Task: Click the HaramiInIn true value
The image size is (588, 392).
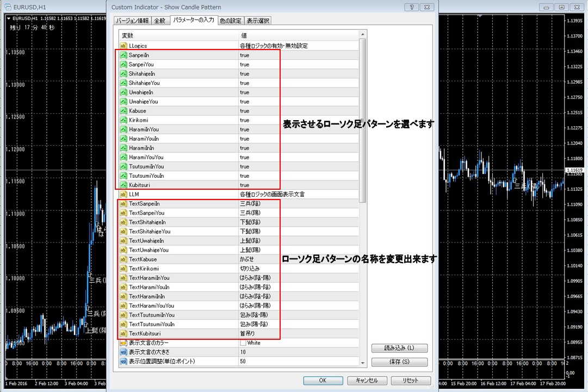Action: tap(244, 148)
